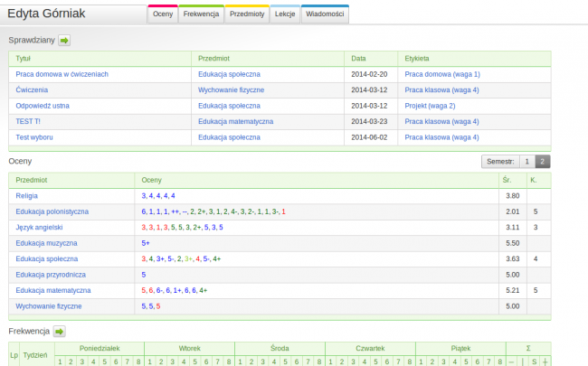The width and height of the screenshot is (588, 366).
Task: Click 'Edukacja matematyczna' in Sprawdziany table
Action: [x=235, y=121]
